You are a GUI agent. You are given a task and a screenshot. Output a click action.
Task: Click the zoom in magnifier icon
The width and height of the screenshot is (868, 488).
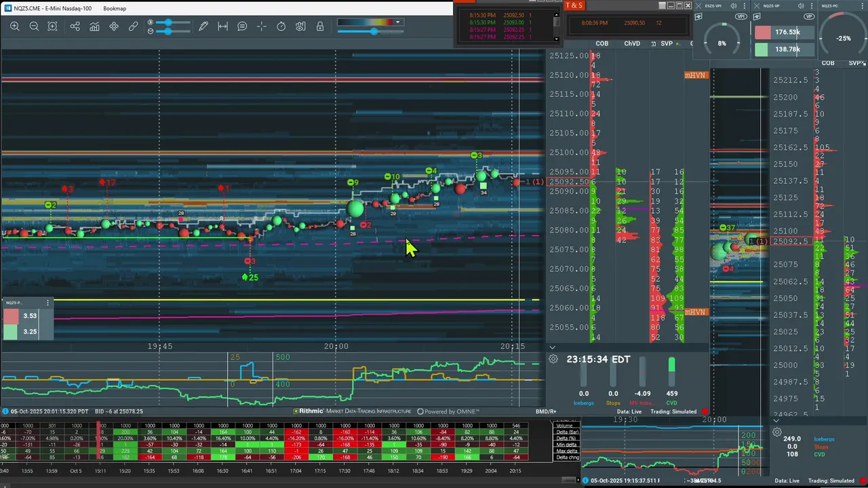tap(14, 26)
